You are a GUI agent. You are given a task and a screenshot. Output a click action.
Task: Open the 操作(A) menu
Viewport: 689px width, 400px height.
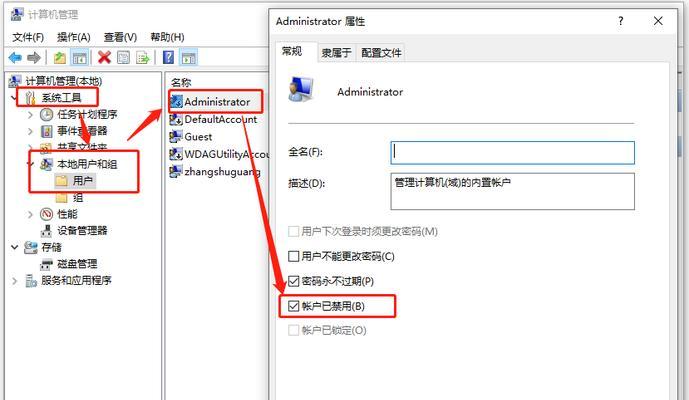(x=73, y=37)
